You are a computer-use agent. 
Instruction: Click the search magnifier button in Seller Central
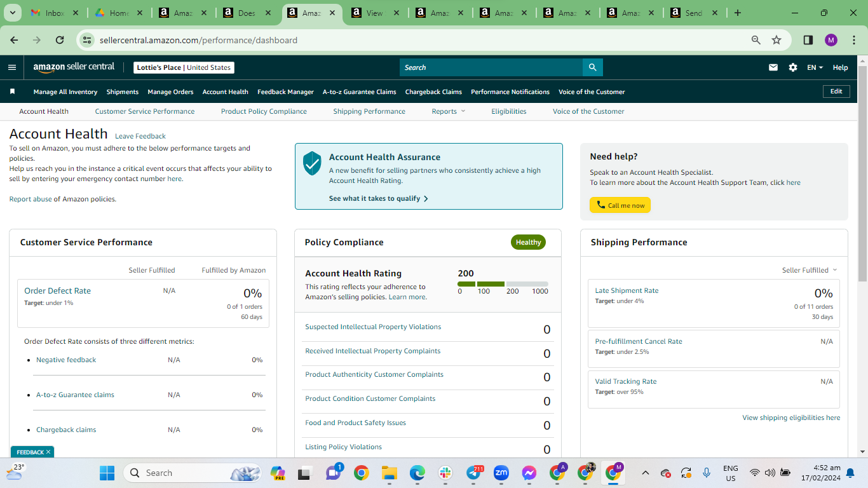click(592, 67)
